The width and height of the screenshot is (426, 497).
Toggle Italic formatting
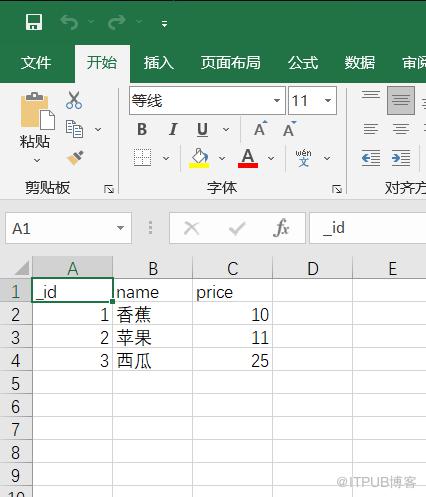pos(173,129)
